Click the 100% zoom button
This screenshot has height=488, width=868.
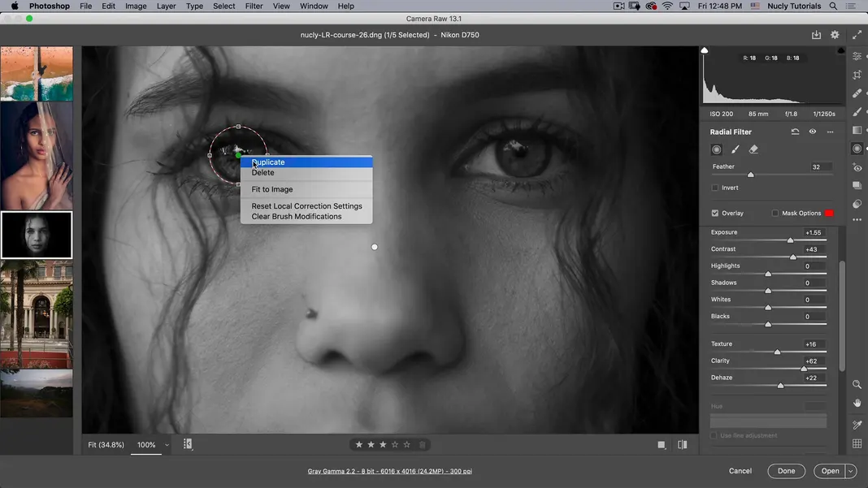(x=146, y=445)
